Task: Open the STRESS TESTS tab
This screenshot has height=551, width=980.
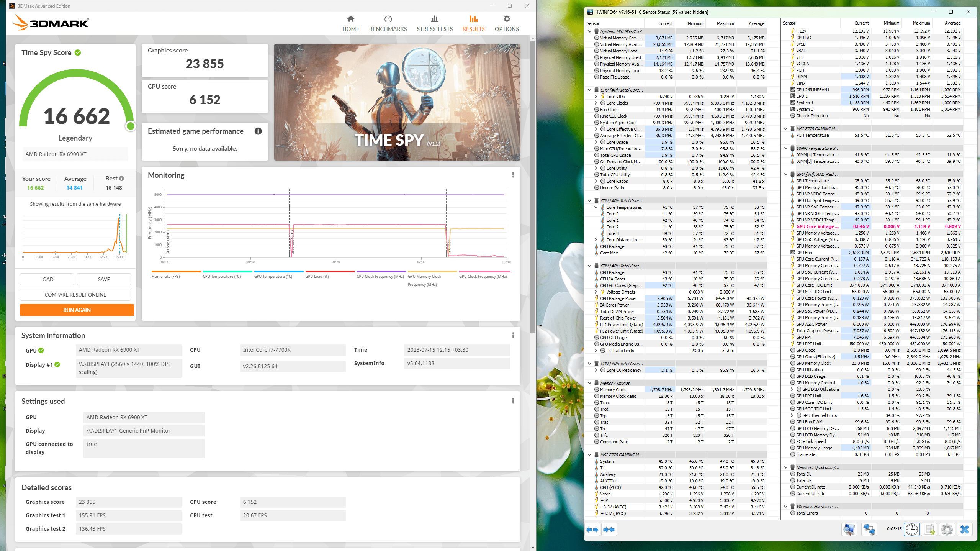Action: pos(434,23)
